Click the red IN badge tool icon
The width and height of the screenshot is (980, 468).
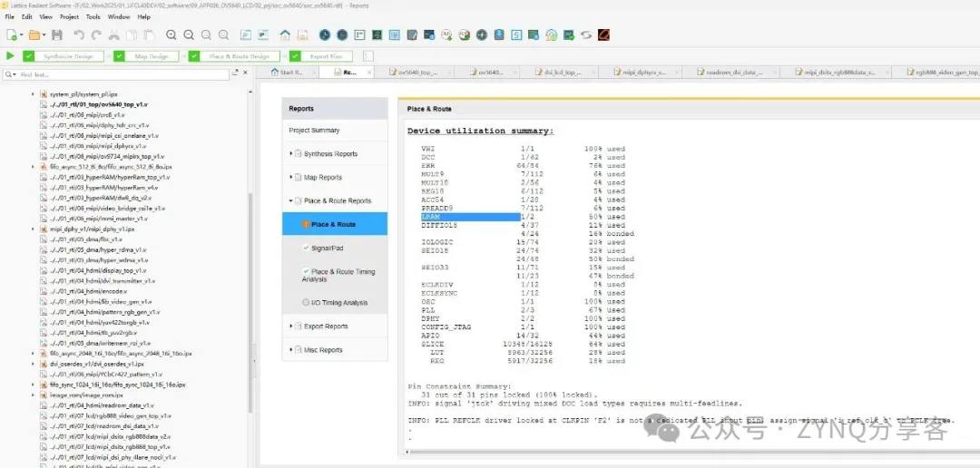click(x=446, y=35)
